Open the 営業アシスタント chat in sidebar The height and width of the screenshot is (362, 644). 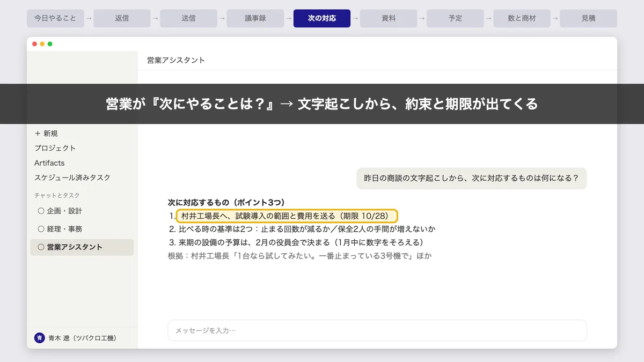[82, 247]
